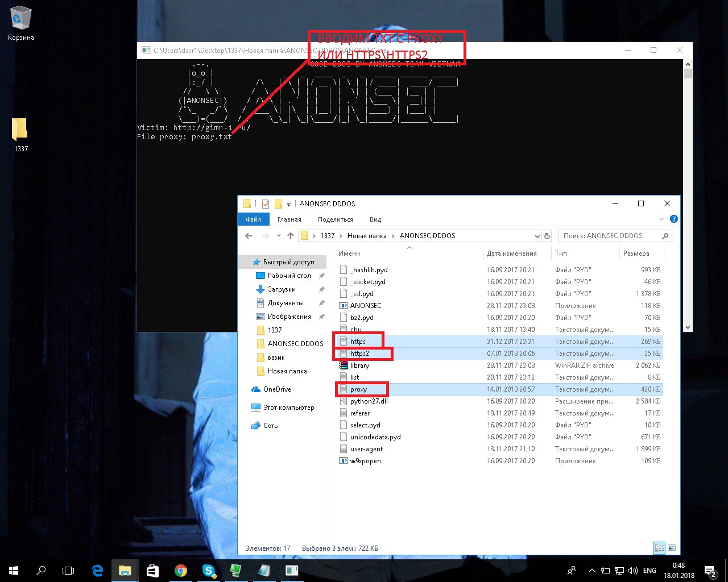The image size is (728, 582).
Task: Select the _hashlib.pyd file
Action: click(369, 270)
